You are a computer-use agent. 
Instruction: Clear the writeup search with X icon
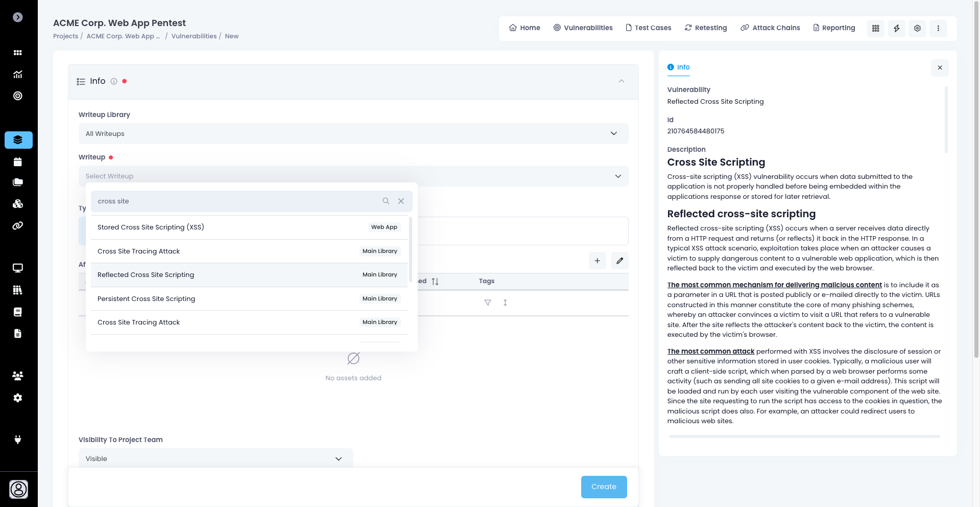click(401, 201)
